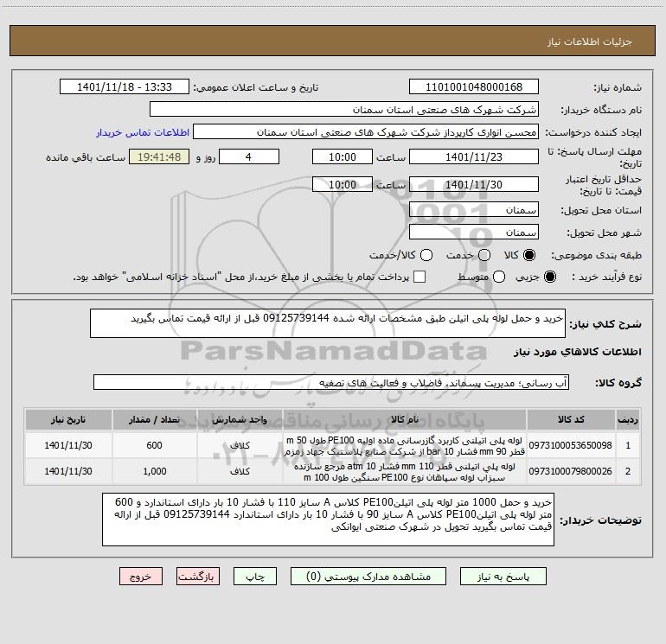Click the announcement date field 1401/11/18 - 13:33
Image resolution: width=666 pixels, height=644 pixels.
point(125,87)
